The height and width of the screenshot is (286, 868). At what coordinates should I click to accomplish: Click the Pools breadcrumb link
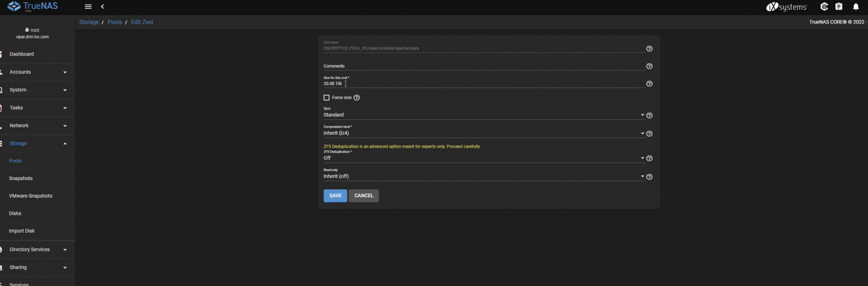[115, 22]
